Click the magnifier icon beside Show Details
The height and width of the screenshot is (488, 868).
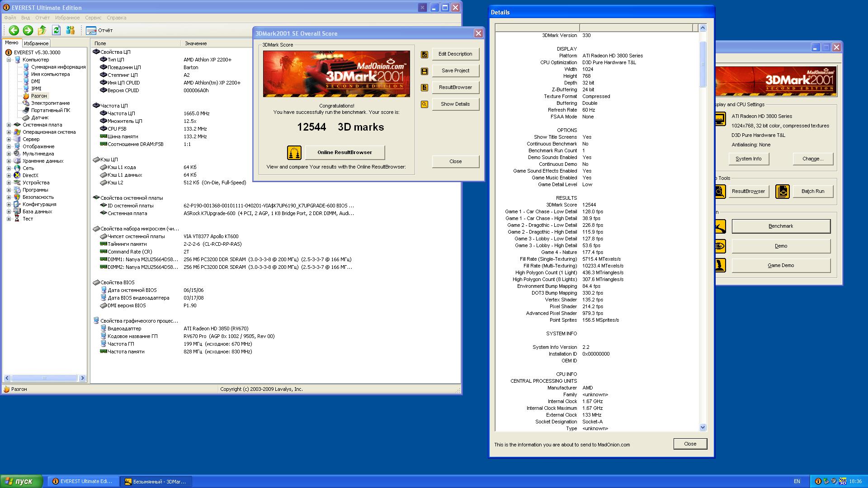[424, 104]
